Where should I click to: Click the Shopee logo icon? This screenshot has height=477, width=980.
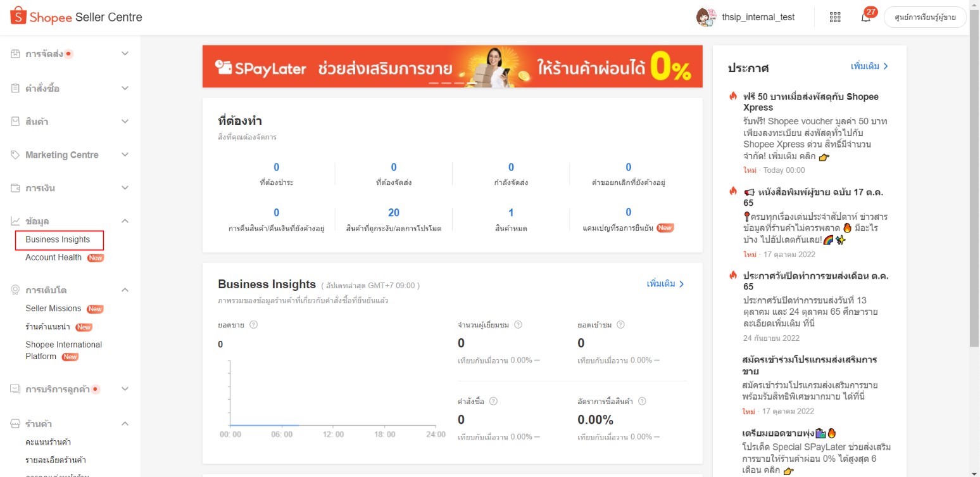tap(18, 16)
